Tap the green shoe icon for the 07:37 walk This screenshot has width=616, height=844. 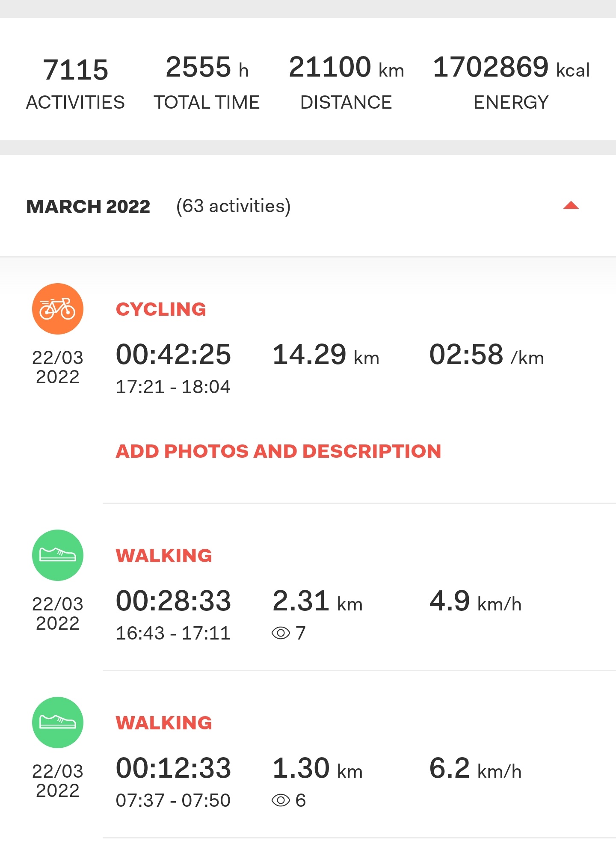58,723
